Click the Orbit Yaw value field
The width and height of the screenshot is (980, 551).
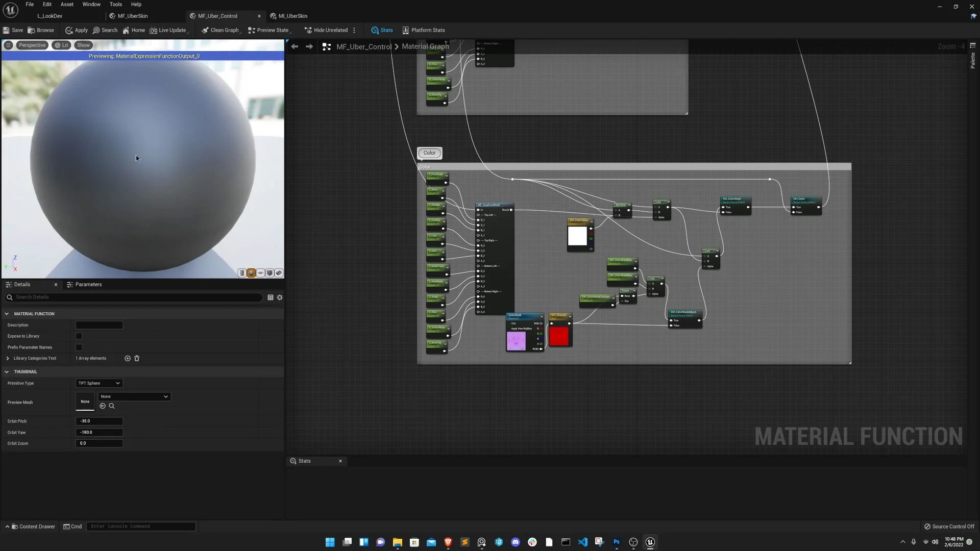99,433
